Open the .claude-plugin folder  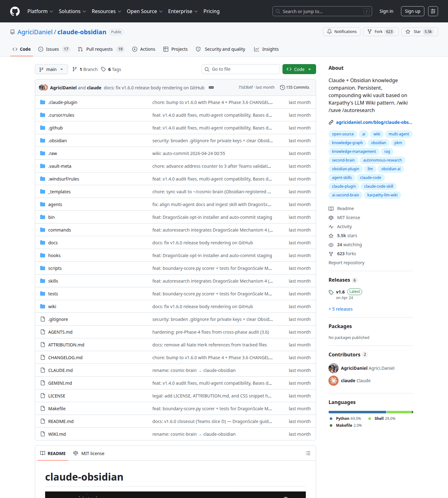[63, 102]
